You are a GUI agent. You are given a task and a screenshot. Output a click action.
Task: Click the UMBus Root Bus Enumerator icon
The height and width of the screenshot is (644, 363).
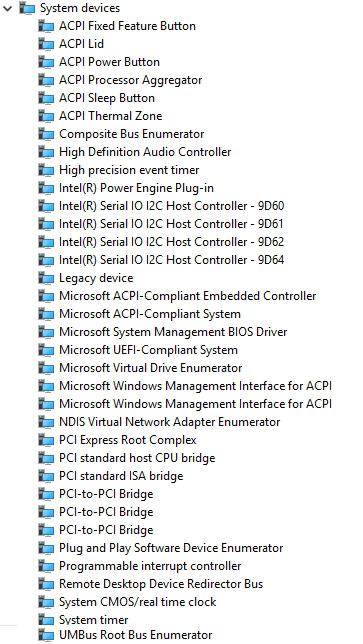click(x=46, y=635)
